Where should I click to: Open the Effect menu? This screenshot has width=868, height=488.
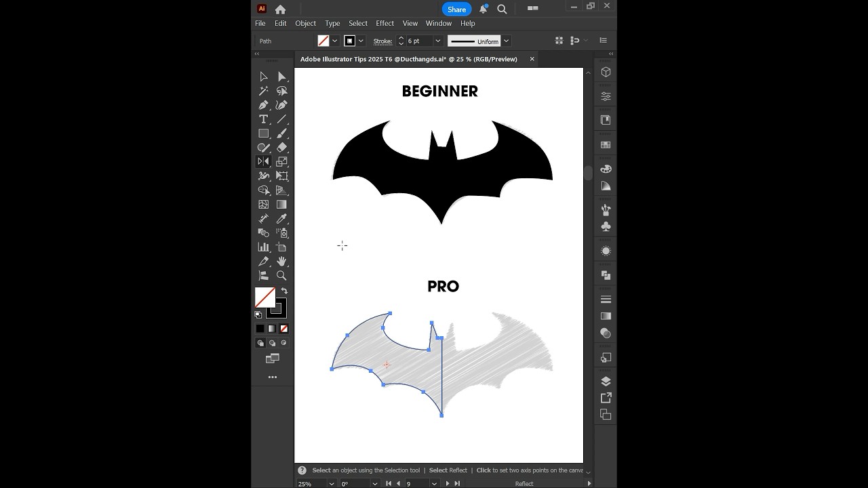coord(384,23)
